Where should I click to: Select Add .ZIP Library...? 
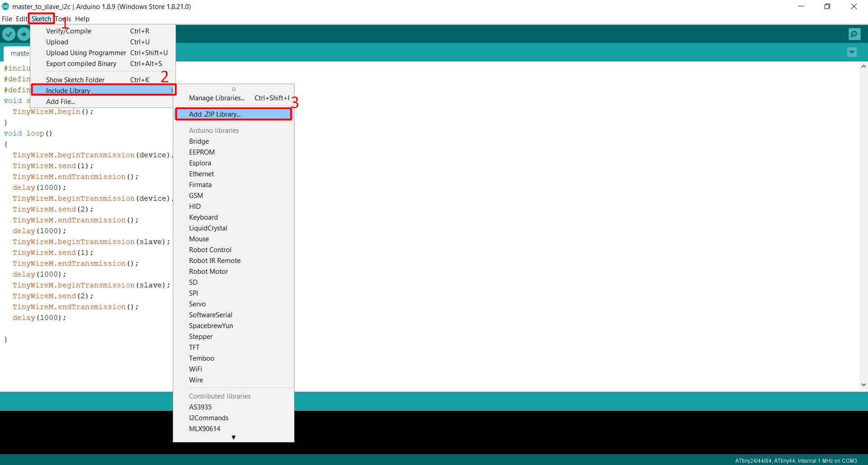pos(233,114)
